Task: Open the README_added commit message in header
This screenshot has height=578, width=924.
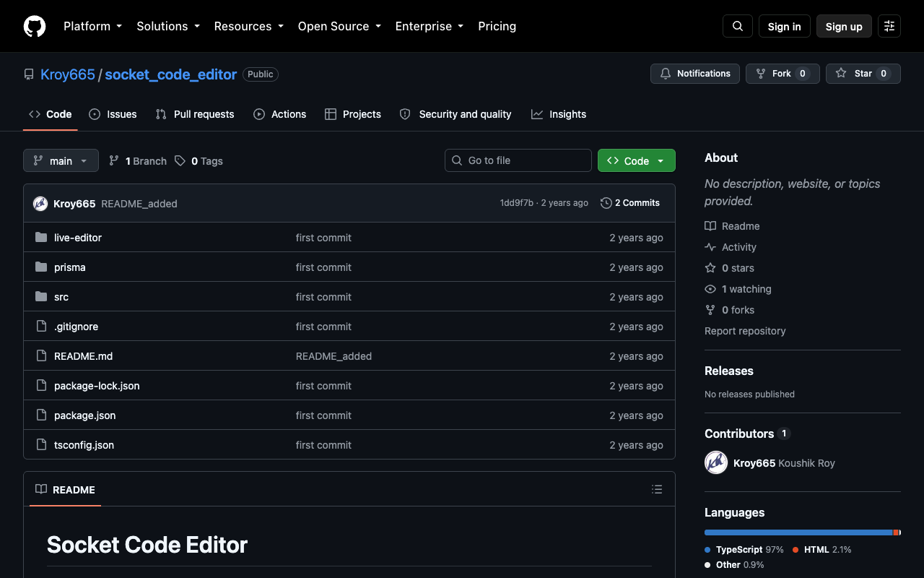Action: 139,204
